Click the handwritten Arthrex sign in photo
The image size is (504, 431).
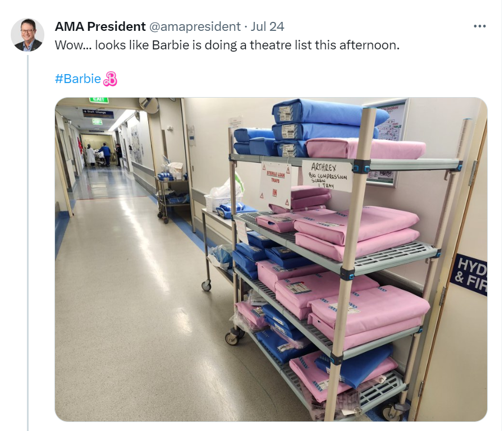[x=327, y=176]
